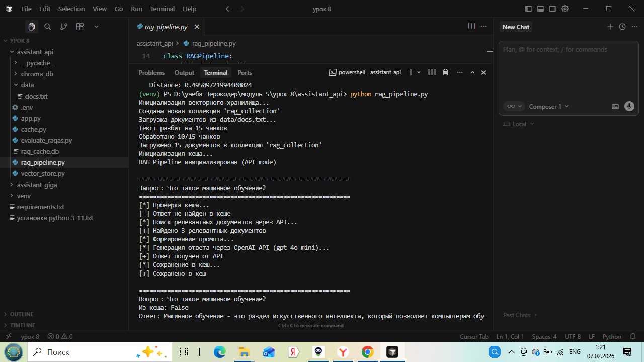This screenshot has width=644, height=362.
Task: Open app.py in the explorer
Action: click(64, 118)
